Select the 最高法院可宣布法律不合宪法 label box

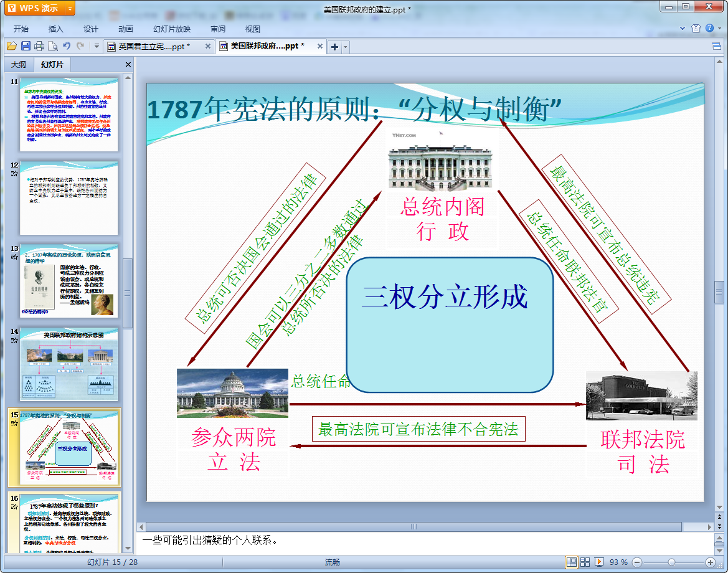click(x=418, y=429)
